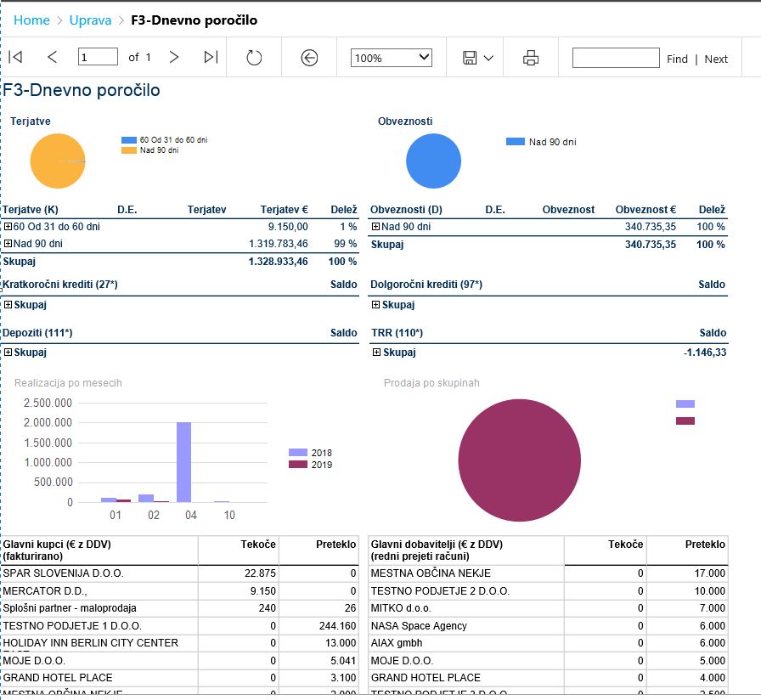Jump to last report page

click(211, 57)
